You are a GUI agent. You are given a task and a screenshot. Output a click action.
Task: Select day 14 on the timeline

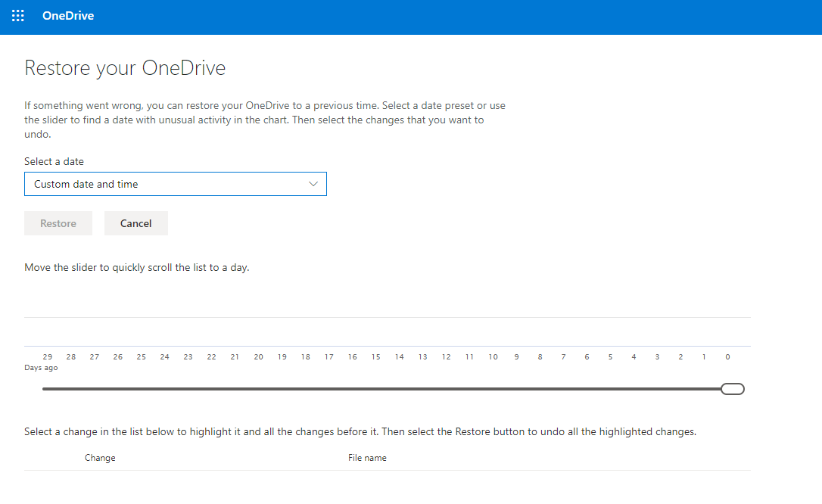coord(400,357)
